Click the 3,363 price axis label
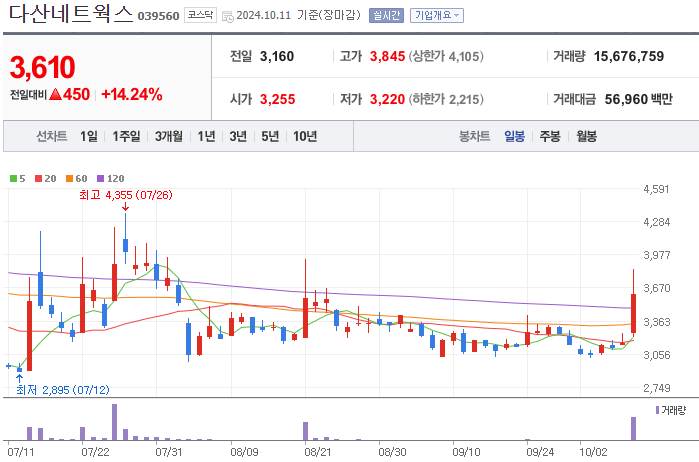This screenshot has width=699, height=462. [656, 322]
